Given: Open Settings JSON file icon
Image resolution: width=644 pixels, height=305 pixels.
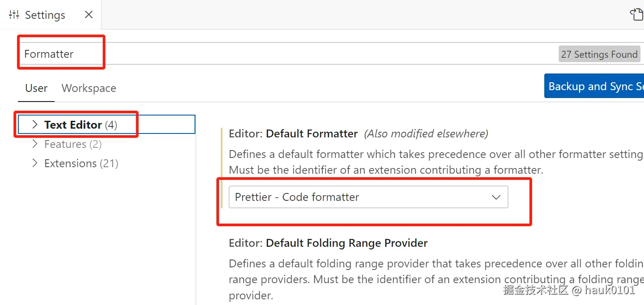Looking at the screenshot, I should [637, 14].
